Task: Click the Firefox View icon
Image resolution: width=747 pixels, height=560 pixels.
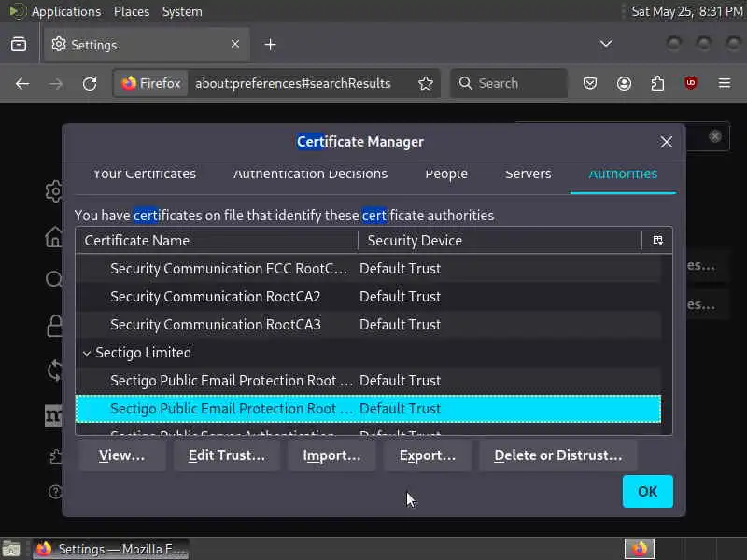Action: pos(19,44)
